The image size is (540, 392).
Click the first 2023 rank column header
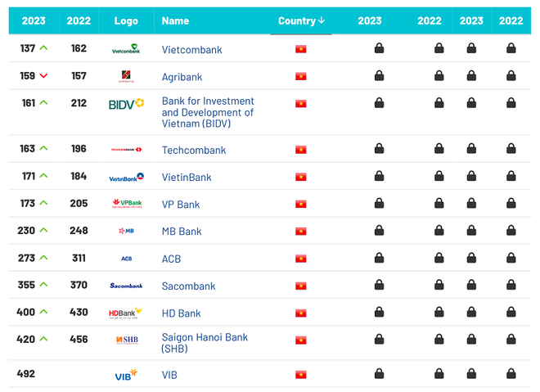click(34, 20)
